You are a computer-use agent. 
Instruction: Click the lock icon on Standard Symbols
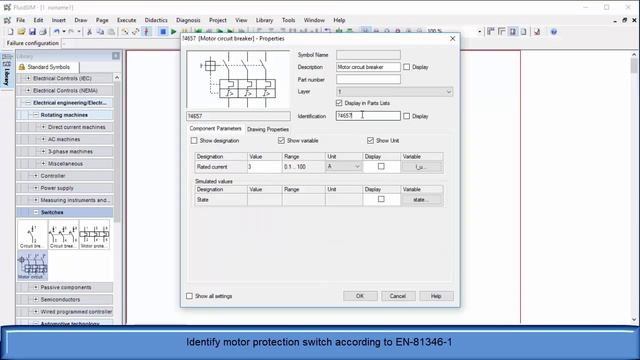click(x=22, y=67)
